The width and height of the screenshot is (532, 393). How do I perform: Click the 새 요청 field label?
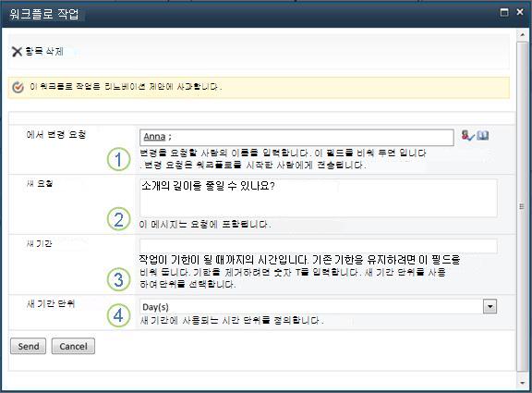40,184
